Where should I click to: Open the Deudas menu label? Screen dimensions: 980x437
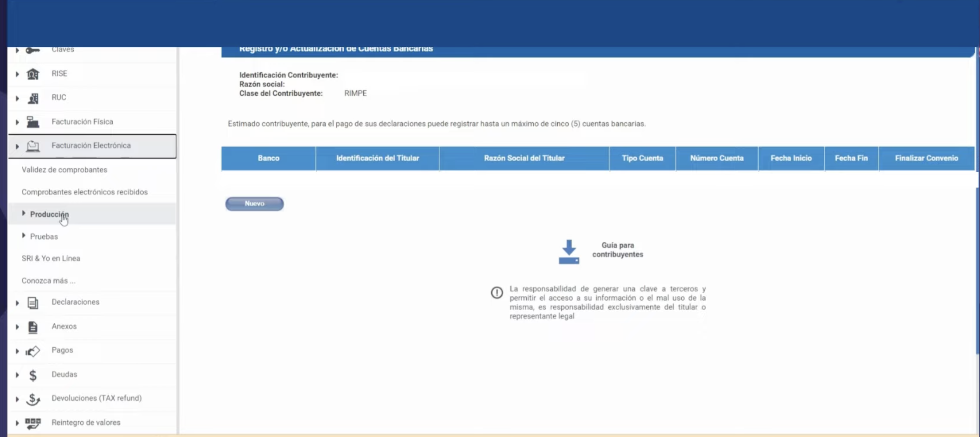pyautogui.click(x=64, y=375)
